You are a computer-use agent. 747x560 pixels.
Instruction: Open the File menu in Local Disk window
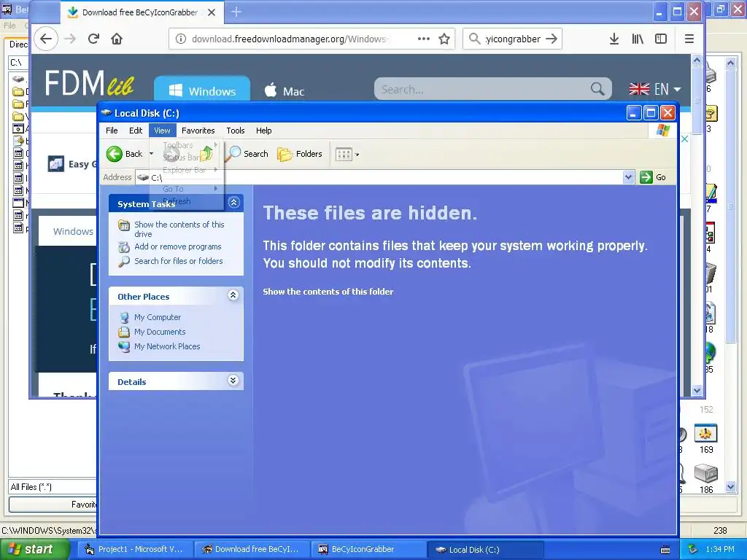click(x=112, y=131)
